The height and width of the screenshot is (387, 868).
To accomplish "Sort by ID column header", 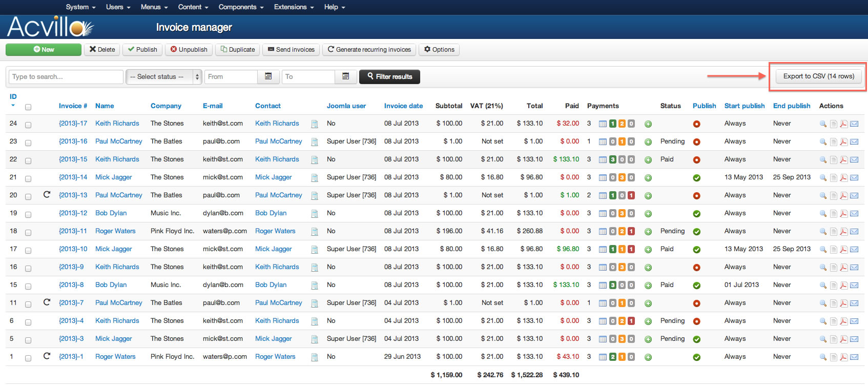I will tap(13, 96).
